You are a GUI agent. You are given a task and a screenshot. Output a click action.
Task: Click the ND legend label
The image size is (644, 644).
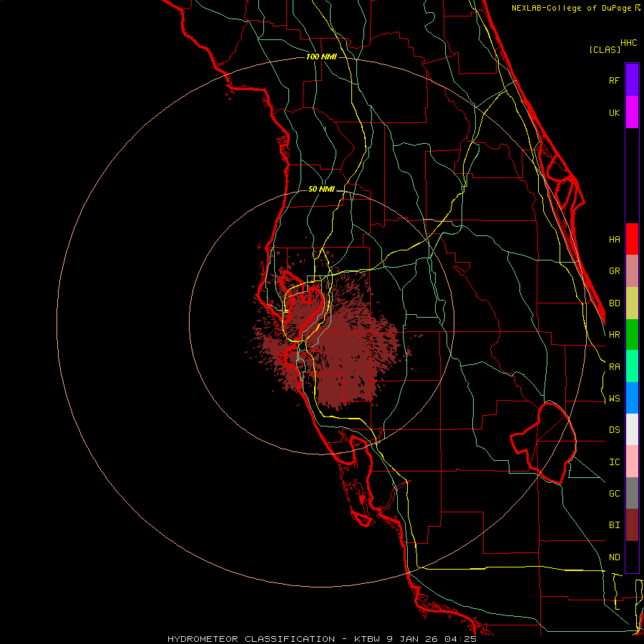click(x=614, y=557)
